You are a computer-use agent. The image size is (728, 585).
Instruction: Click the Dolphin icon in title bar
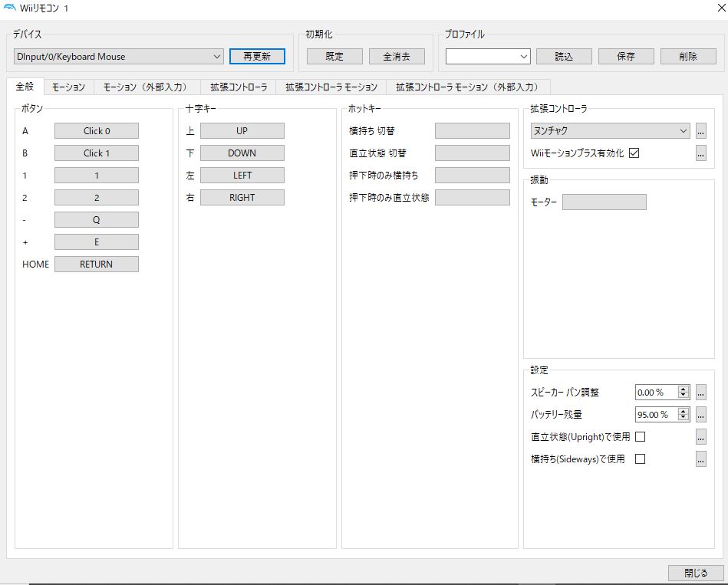[x=10, y=7]
